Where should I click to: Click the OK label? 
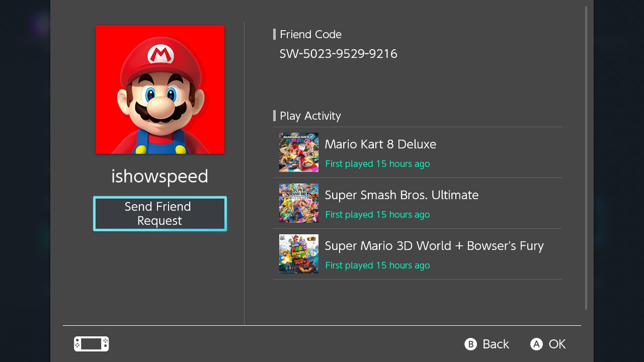pyautogui.click(x=557, y=344)
